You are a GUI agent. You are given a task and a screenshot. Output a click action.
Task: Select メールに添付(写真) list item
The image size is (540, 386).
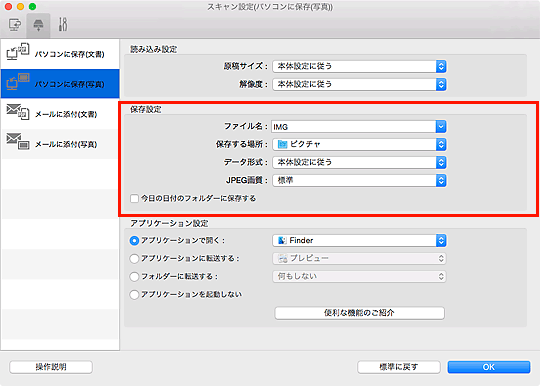[60, 144]
